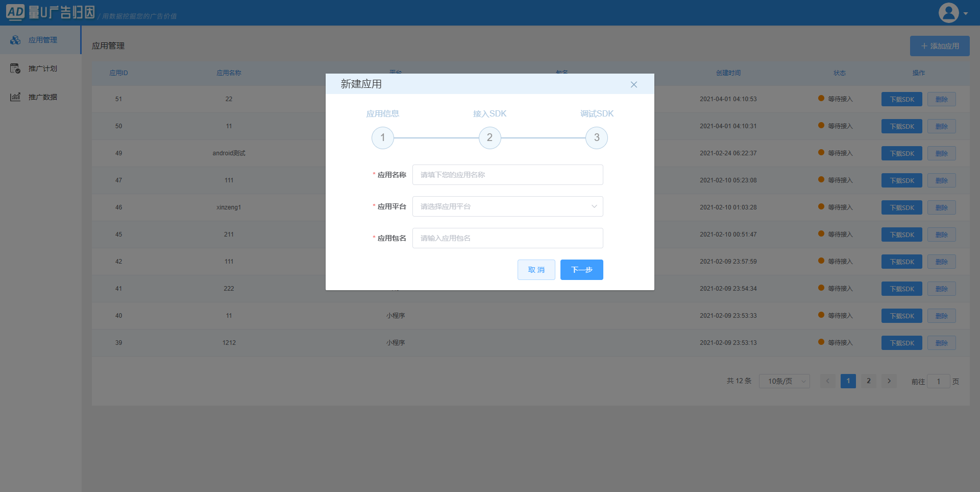Viewport: 980px width, 492px height.
Task: Click step 3 circle for 调试SDK
Action: click(x=596, y=138)
